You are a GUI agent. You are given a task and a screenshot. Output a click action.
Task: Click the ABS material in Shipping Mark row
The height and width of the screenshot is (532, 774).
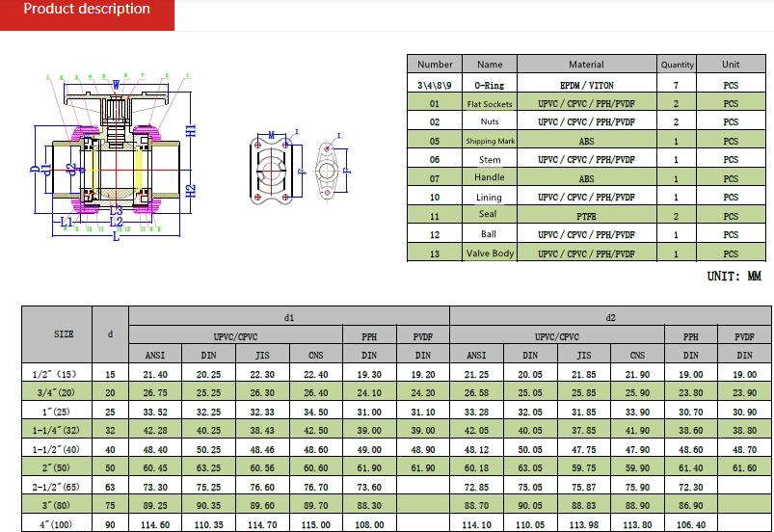click(586, 141)
